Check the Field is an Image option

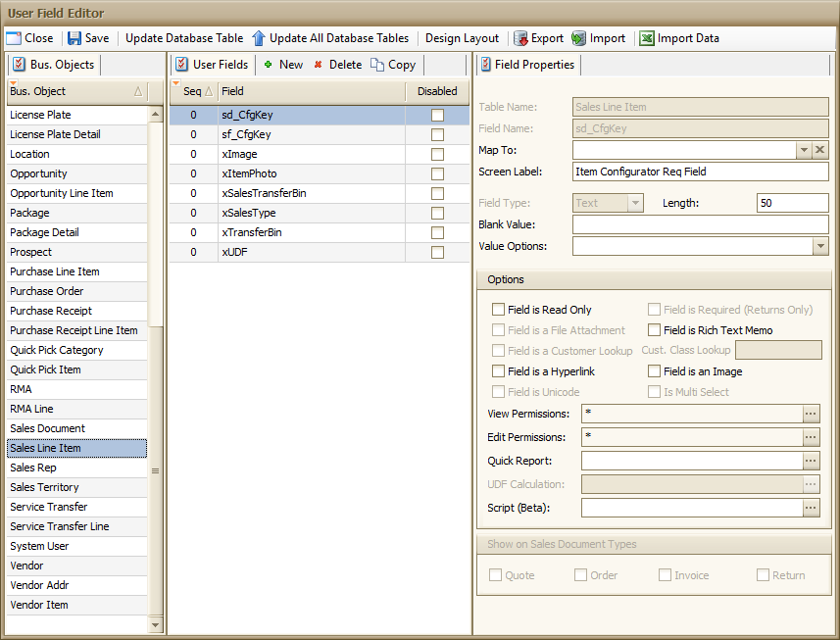pos(654,371)
